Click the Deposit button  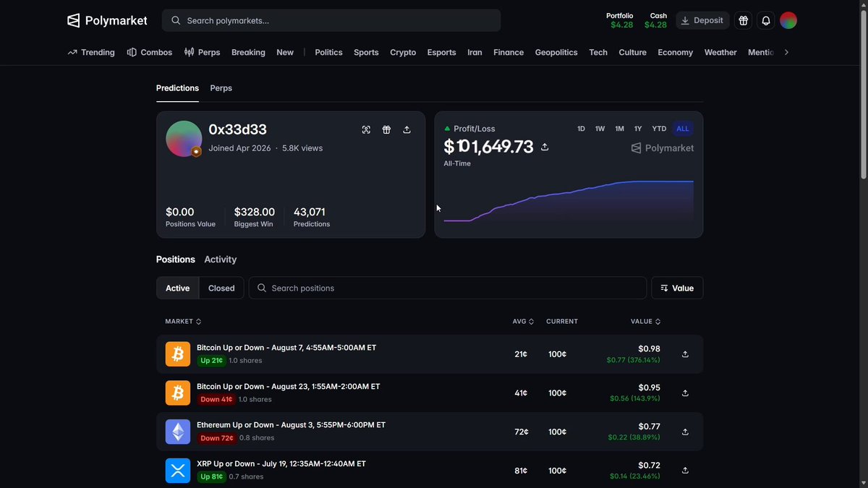click(x=702, y=20)
